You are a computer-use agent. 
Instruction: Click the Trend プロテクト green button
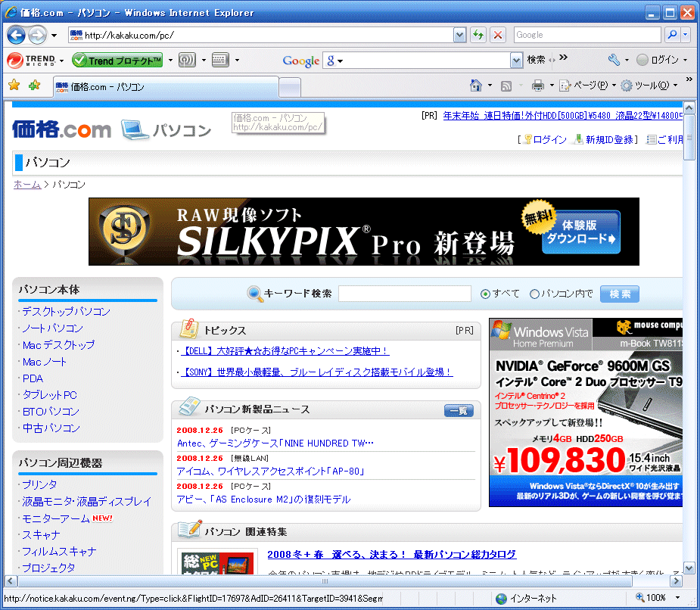pyautogui.click(x=117, y=60)
